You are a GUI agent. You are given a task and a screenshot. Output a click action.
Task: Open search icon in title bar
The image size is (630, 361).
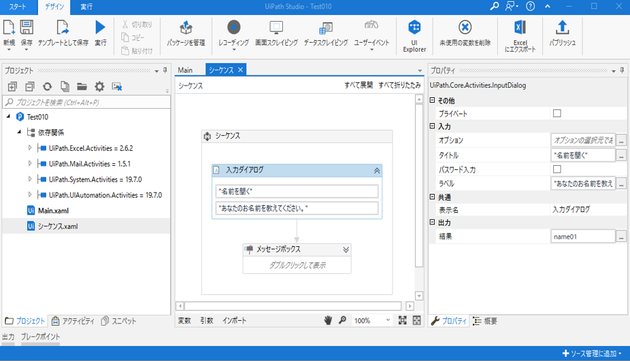tap(494, 6)
